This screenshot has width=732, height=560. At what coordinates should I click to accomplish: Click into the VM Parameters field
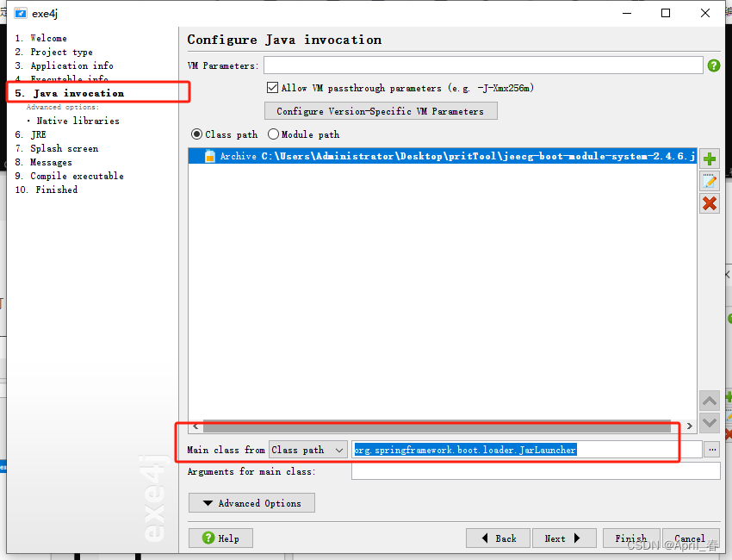pos(483,65)
